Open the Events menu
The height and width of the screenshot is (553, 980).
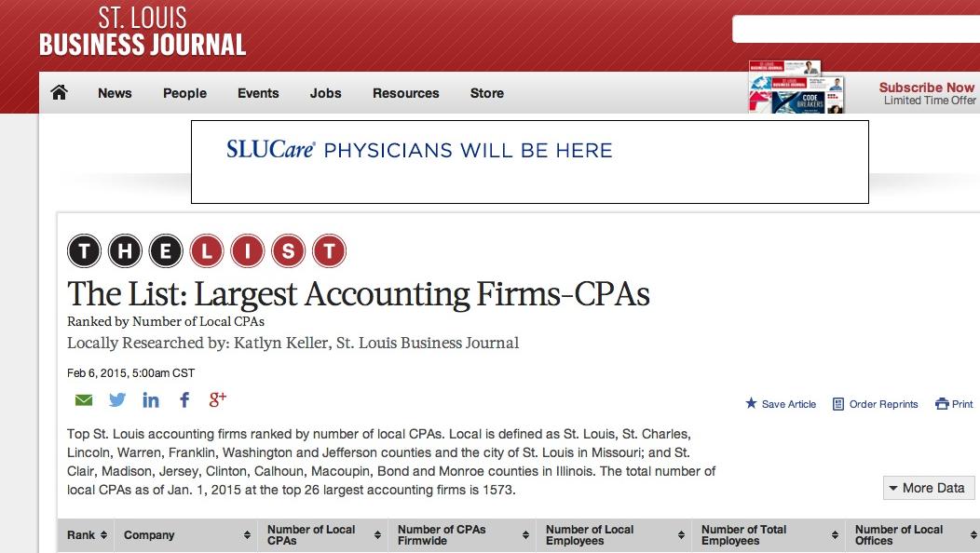(258, 93)
